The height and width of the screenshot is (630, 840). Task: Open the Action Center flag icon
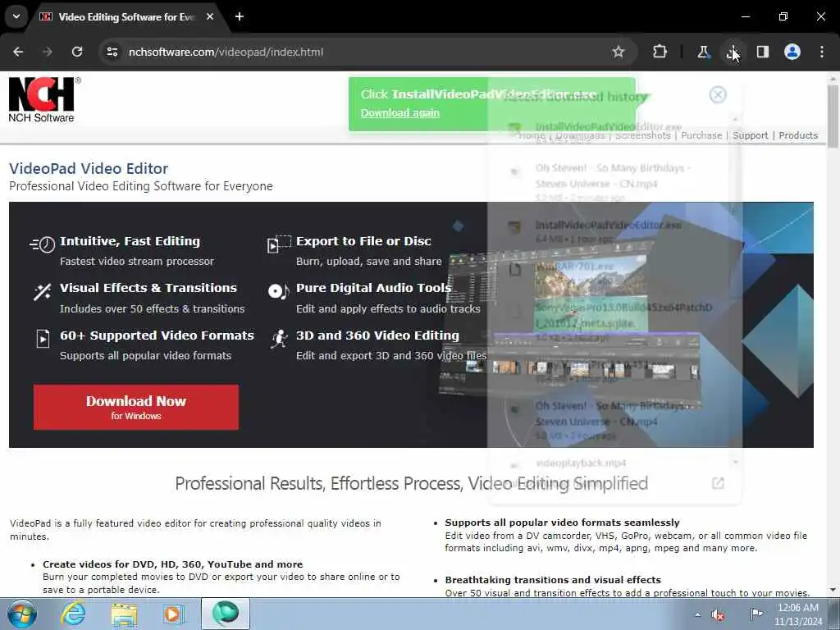click(x=756, y=614)
